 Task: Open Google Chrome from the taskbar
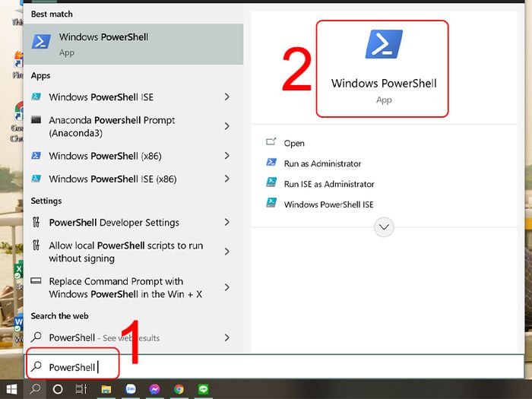coord(179,389)
